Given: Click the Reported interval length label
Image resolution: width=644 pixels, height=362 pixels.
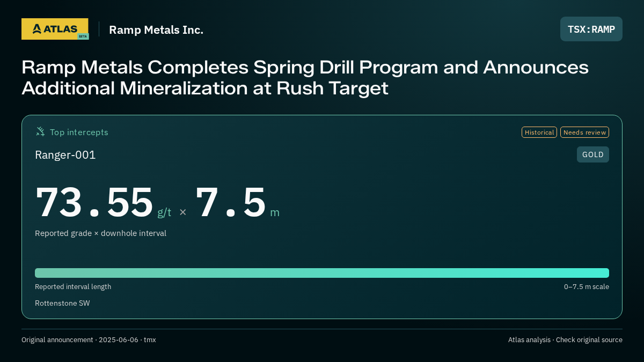Looking at the screenshot, I should click(x=73, y=286).
